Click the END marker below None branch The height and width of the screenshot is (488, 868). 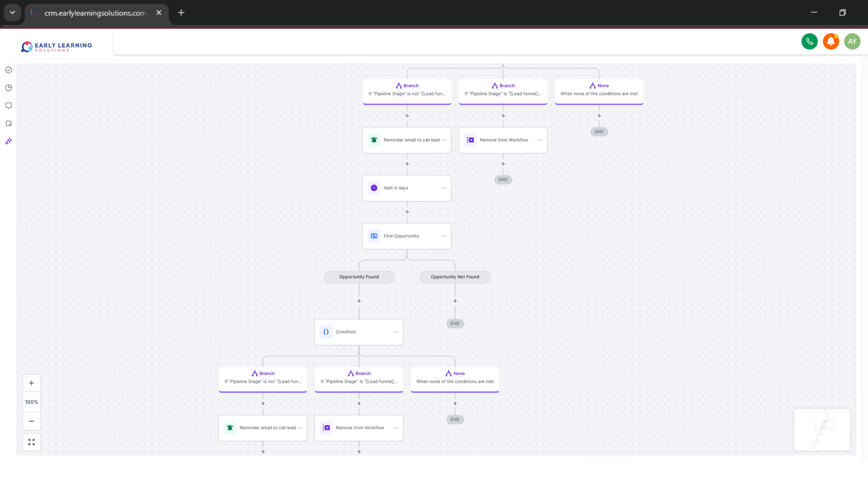tap(599, 131)
